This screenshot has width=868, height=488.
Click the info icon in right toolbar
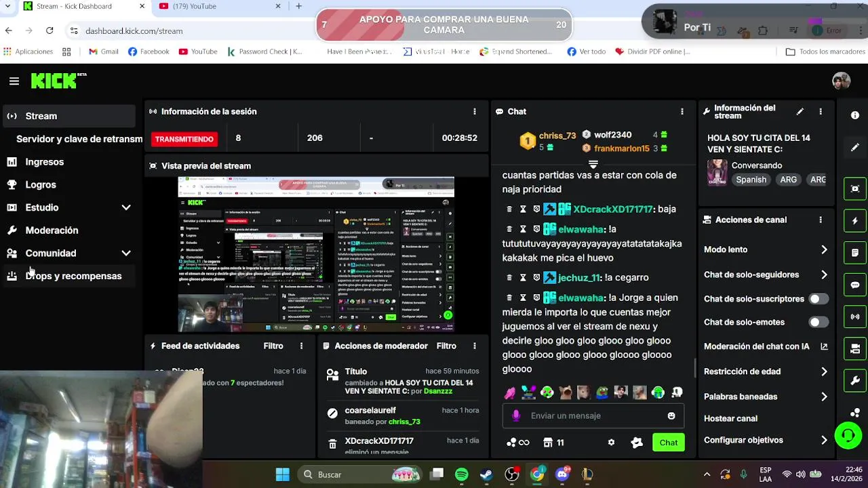[x=855, y=116]
